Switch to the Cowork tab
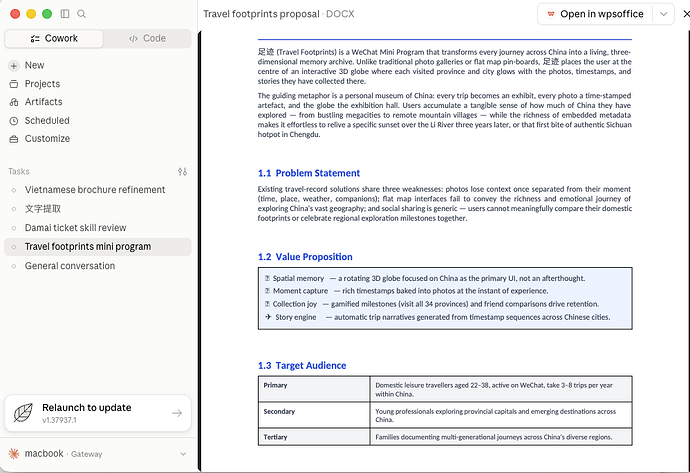 tap(54, 38)
